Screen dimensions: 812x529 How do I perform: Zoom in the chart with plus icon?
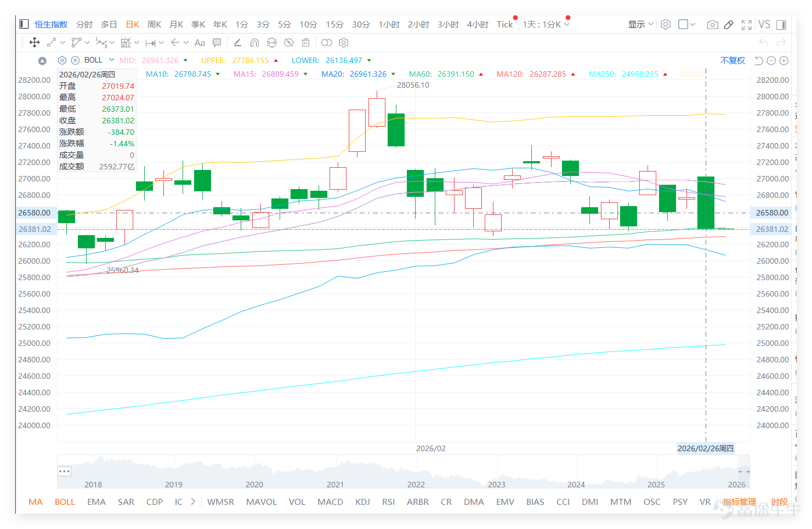pyautogui.click(x=784, y=60)
